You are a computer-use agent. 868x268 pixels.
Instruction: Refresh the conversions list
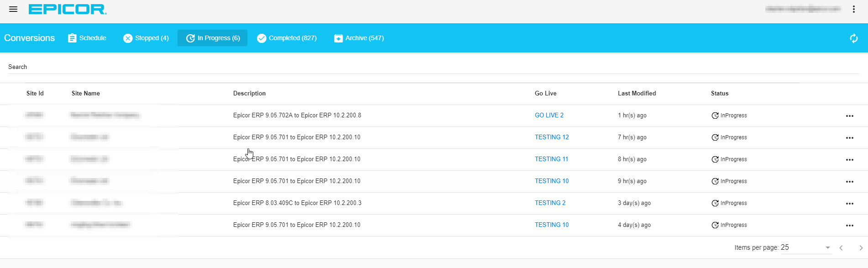pyautogui.click(x=854, y=38)
